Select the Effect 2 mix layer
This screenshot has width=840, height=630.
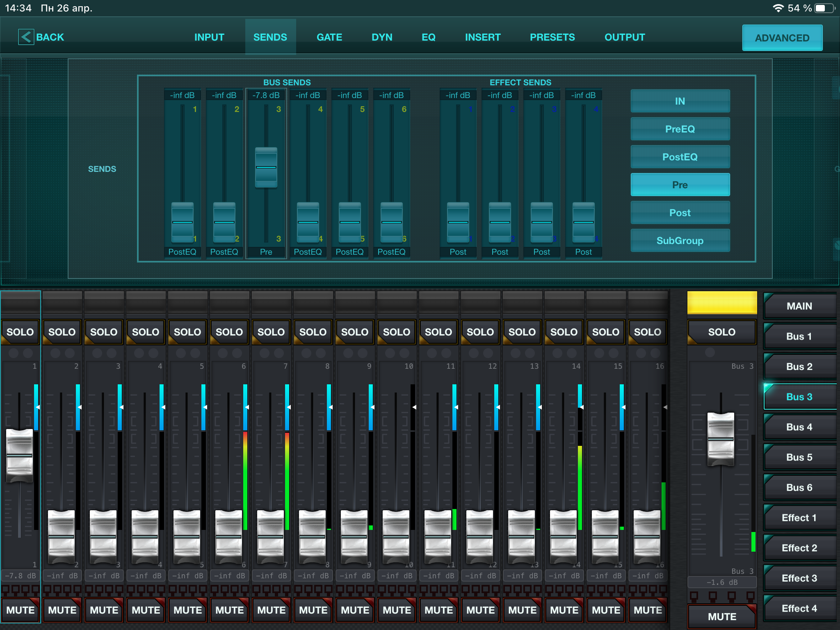[x=799, y=548]
